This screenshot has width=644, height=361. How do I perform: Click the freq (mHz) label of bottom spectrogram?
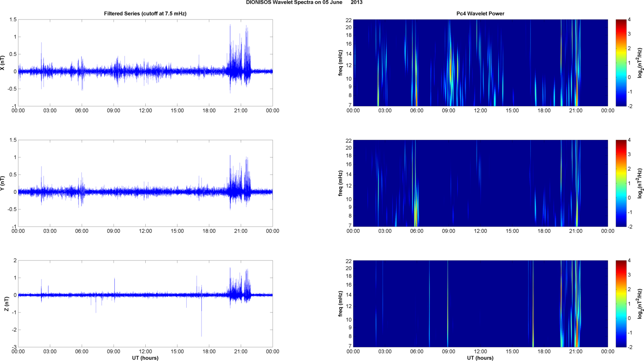340,304
